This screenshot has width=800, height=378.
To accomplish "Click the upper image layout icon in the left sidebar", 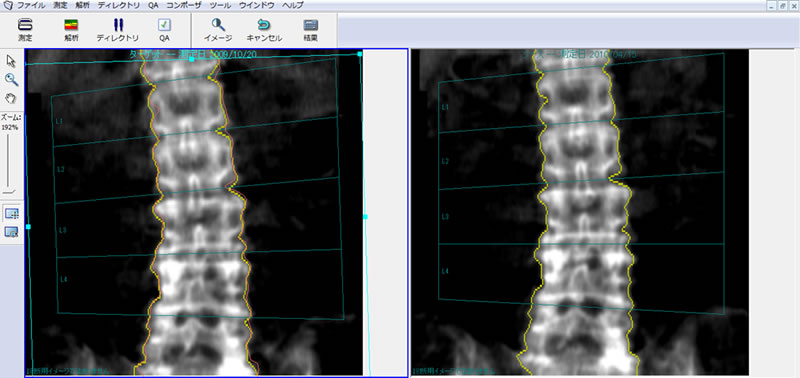I will coord(11,214).
